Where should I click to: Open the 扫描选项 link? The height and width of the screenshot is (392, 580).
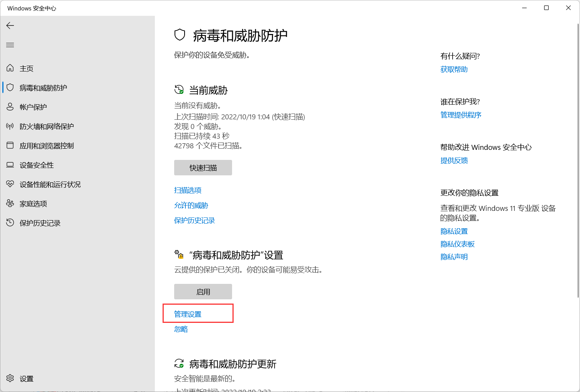click(188, 190)
